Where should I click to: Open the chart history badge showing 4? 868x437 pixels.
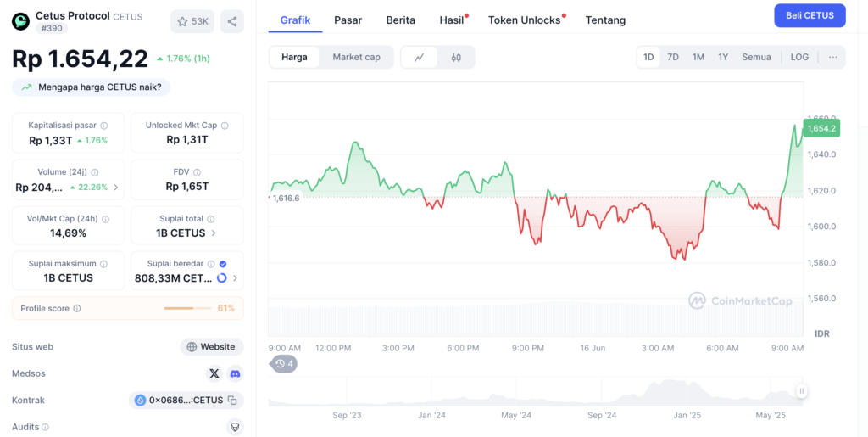tap(283, 364)
